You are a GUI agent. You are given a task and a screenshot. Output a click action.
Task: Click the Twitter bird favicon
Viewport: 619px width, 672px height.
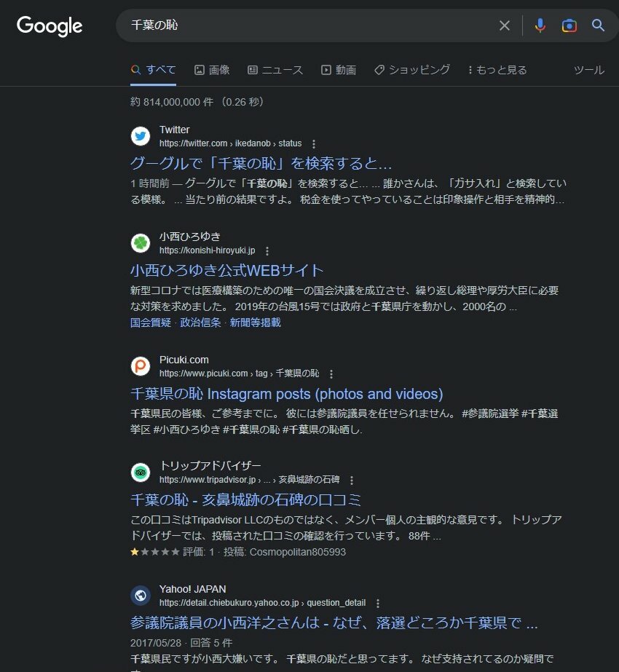(140, 136)
